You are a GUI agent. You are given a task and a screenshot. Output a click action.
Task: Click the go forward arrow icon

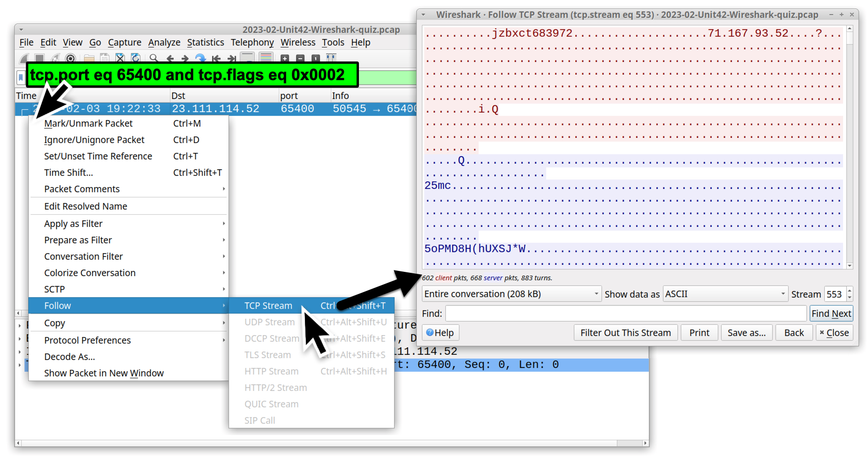(x=185, y=58)
